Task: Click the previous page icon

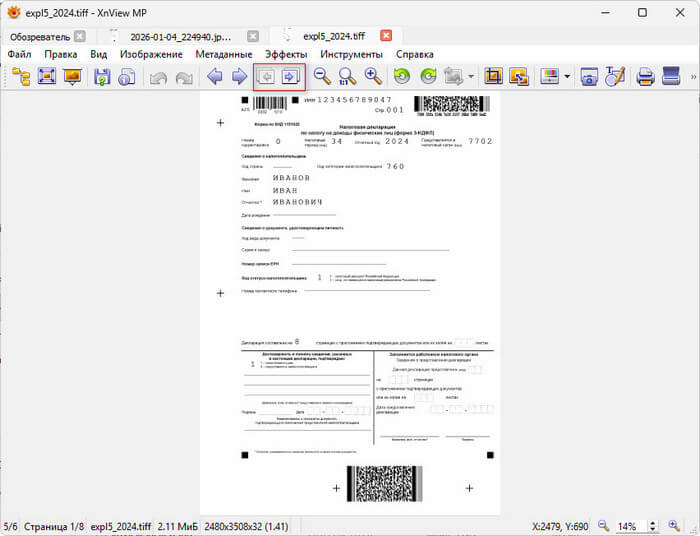Action: (x=267, y=76)
